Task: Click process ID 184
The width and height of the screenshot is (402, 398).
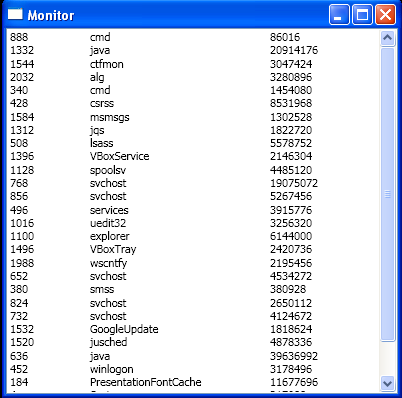Action: click(x=19, y=382)
